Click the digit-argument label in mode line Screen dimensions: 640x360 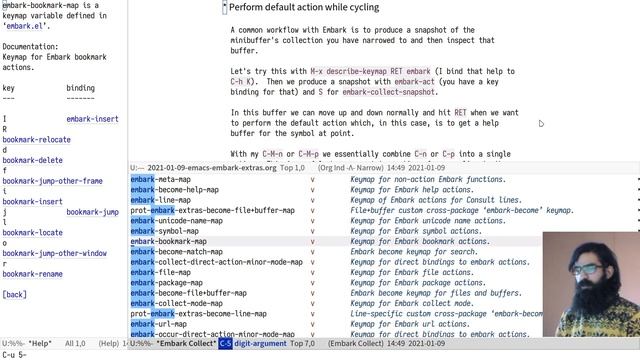coord(260,344)
